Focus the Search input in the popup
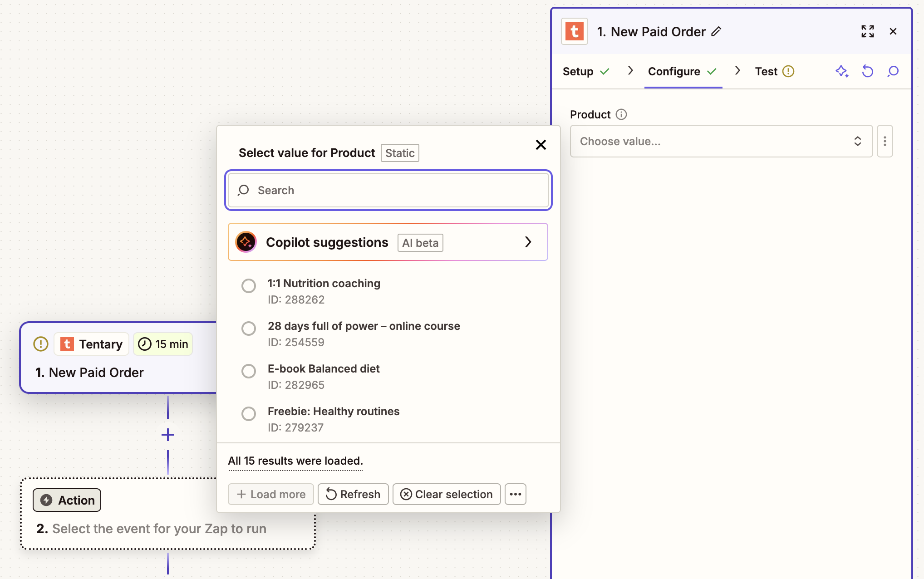This screenshot has width=924, height=579. pos(388,190)
